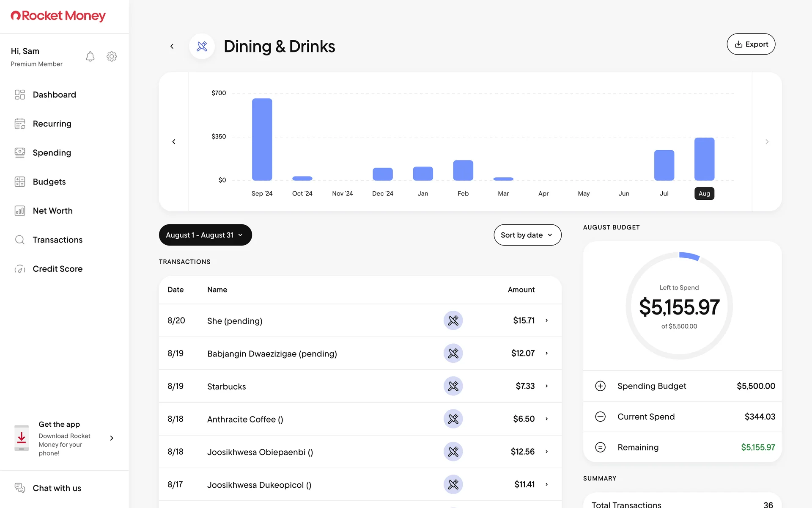Click category icon on Starbucks row
812x508 pixels.
pos(453,386)
